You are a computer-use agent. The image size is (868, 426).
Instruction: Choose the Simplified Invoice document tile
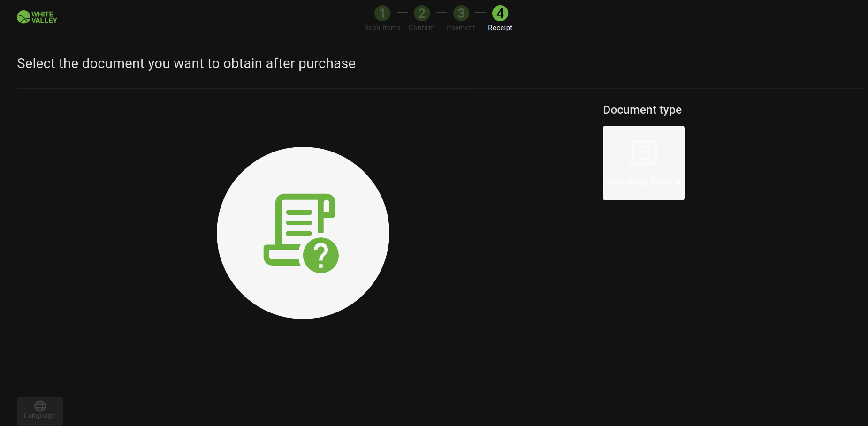coord(643,163)
